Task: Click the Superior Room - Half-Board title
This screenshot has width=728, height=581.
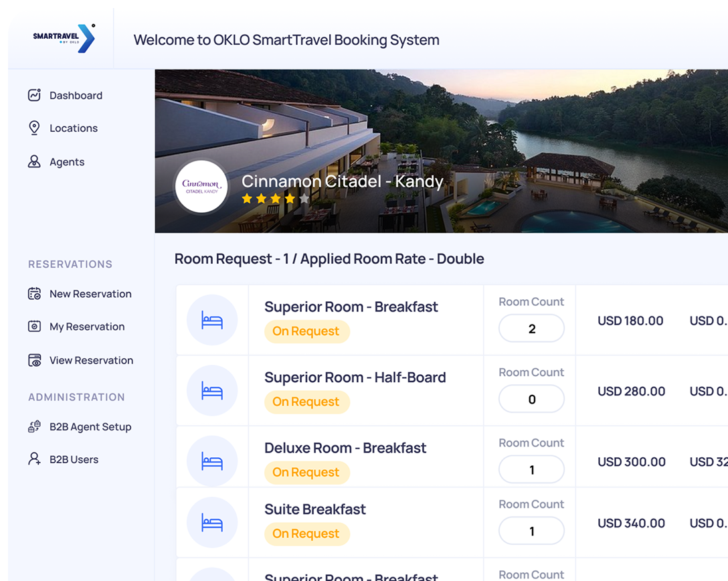Action: click(x=355, y=377)
